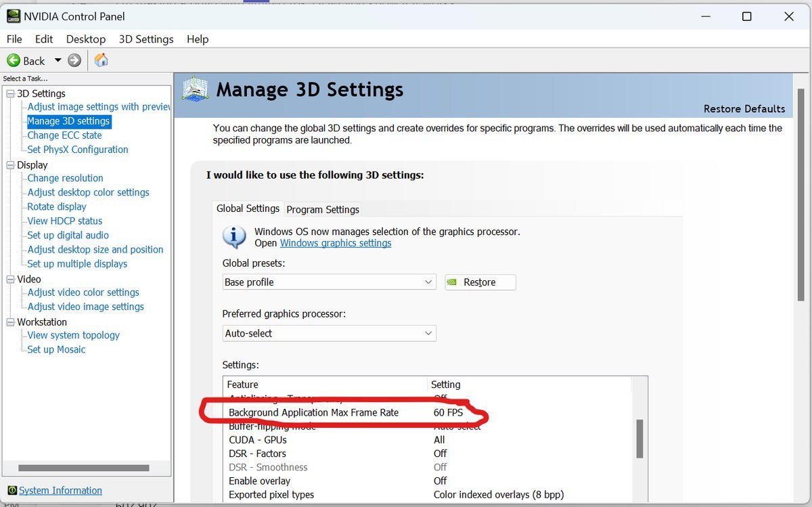Click the NVIDIA icon on Restore button

pyautogui.click(x=453, y=282)
